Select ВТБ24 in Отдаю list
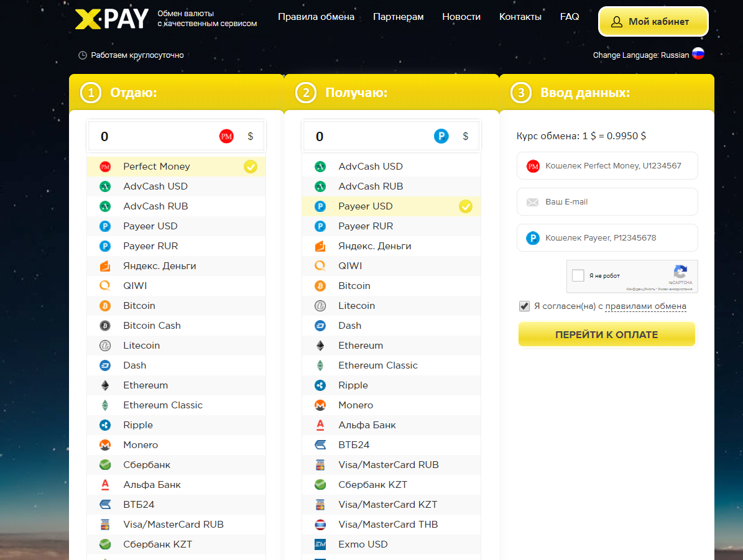 [x=177, y=505]
